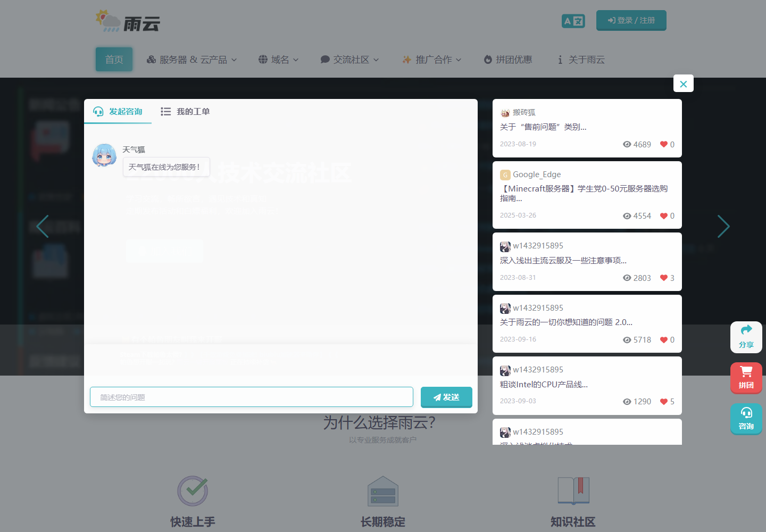Open the post 粗谈Intel的CPU产品线
The width and height of the screenshot is (766, 532).
(544, 384)
